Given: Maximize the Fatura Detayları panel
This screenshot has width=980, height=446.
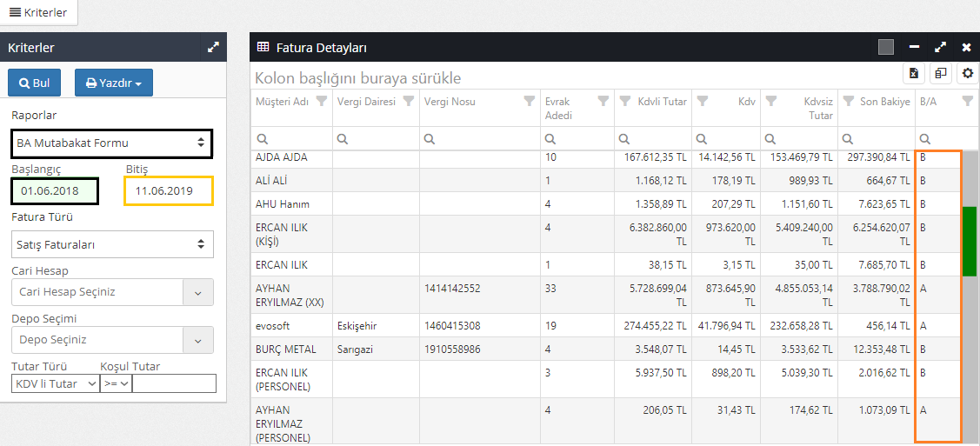Looking at the screenshot, I should pos(940,47).
